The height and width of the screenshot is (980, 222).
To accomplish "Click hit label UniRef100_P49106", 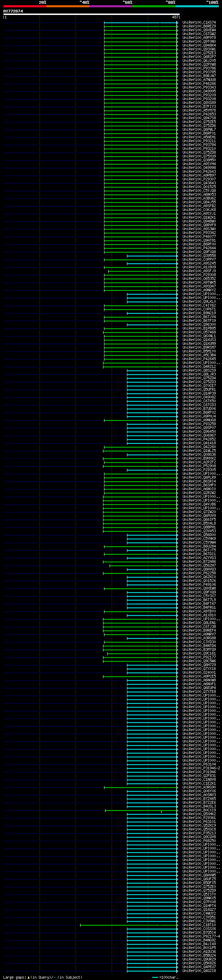I will (199, 584).
